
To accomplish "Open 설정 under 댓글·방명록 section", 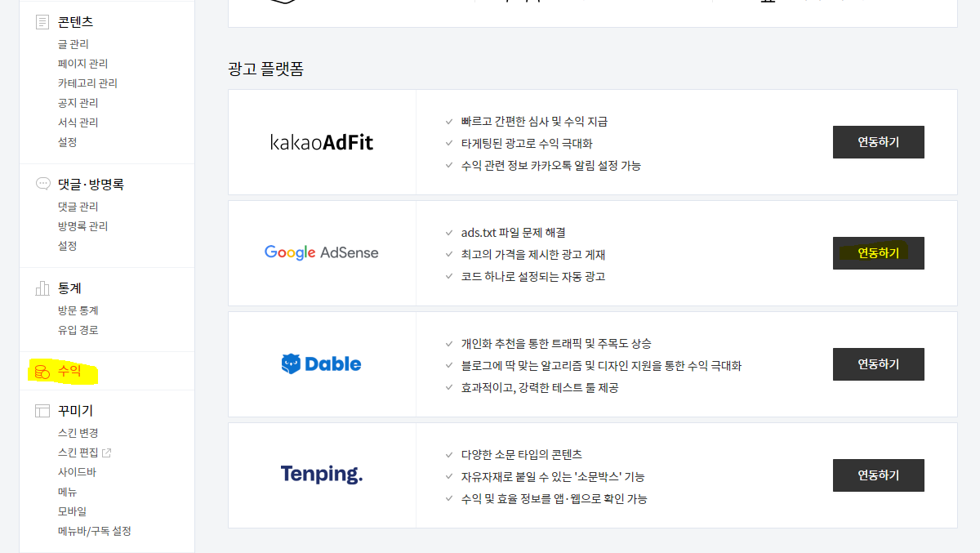I will [68, 246].
